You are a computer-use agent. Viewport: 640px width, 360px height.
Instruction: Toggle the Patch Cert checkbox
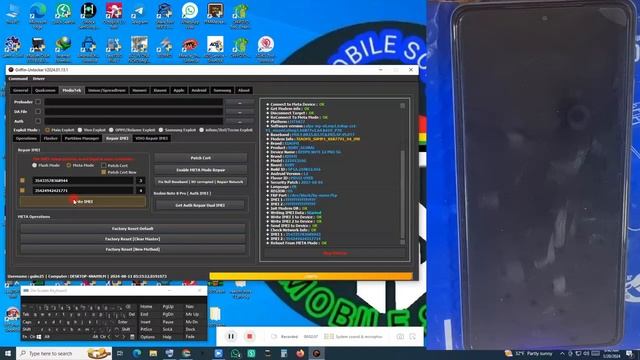[x=104, y=165]
